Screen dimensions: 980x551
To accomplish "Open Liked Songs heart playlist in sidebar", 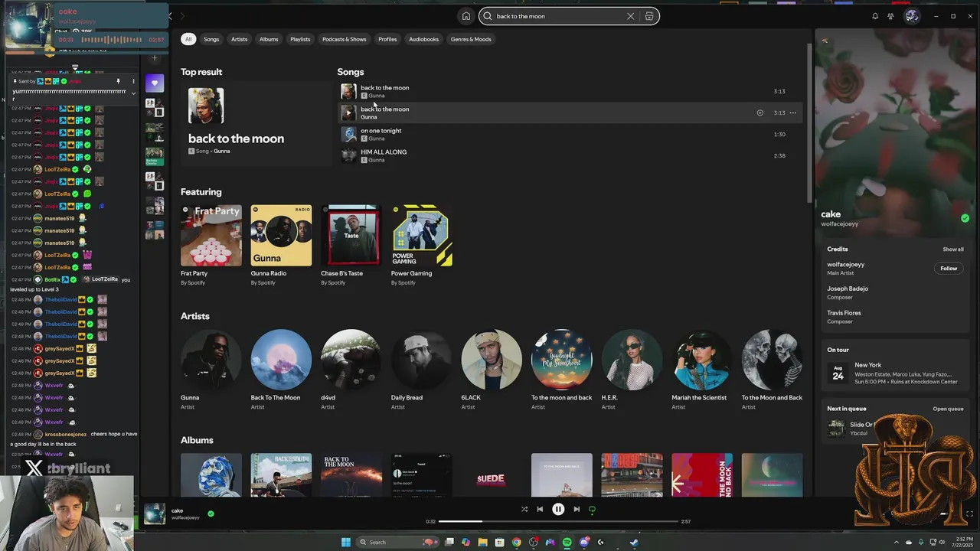I will coord(155,83).
